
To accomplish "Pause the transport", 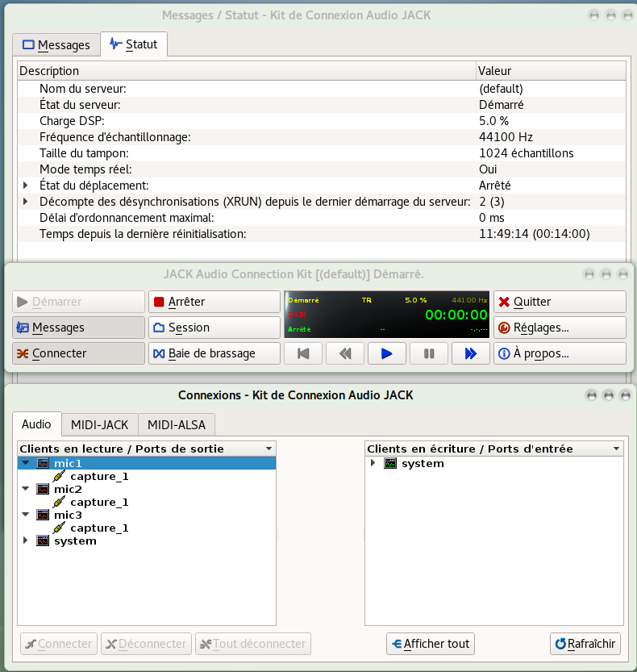I will click(429, 353).
